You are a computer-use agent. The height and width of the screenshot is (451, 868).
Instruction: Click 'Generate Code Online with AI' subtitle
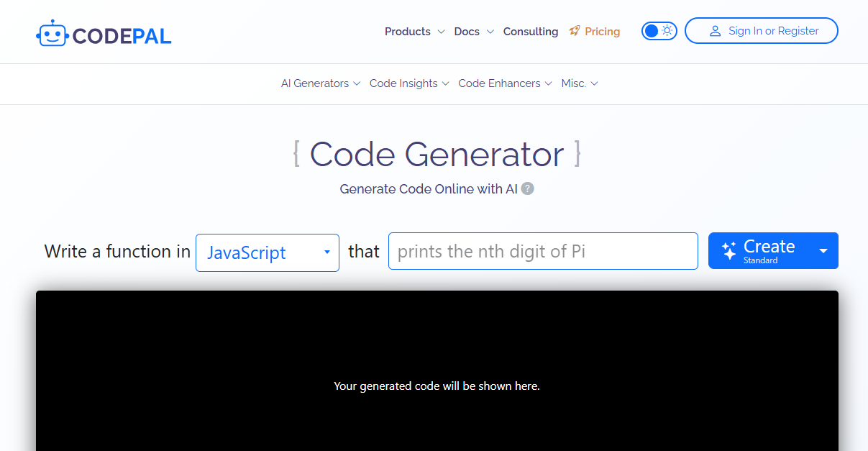(x=429, y=189)
